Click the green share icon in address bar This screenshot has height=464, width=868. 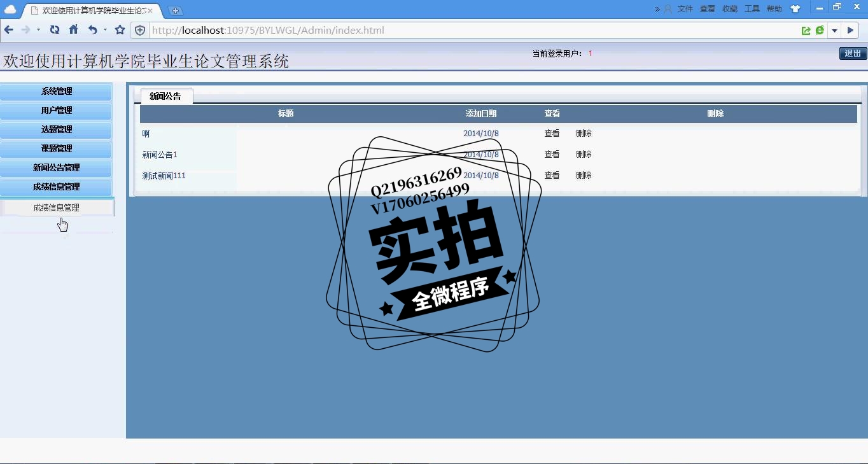tap(806, 30)
